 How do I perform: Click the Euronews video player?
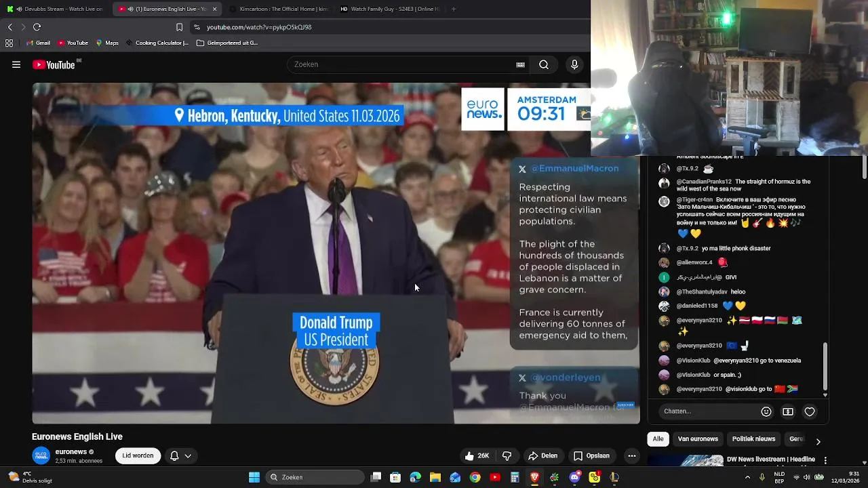tap(336, 253)
